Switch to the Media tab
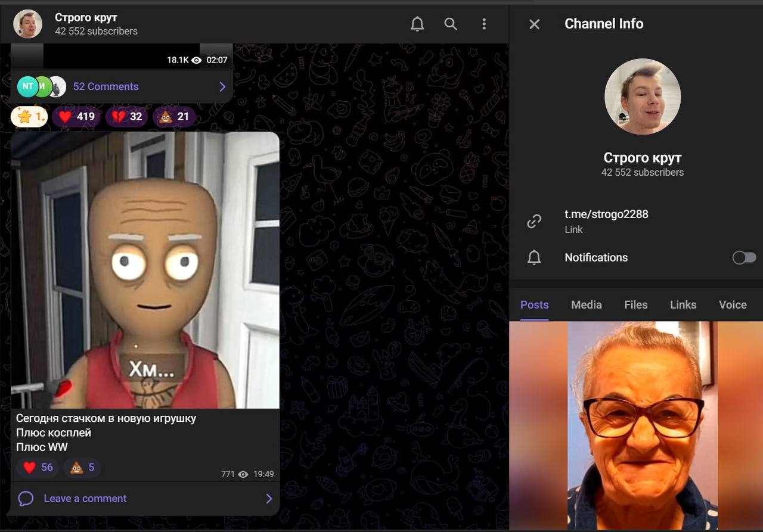Image resolution: width=763 pixels, height=532 pixels. click(x=587, y=304)
